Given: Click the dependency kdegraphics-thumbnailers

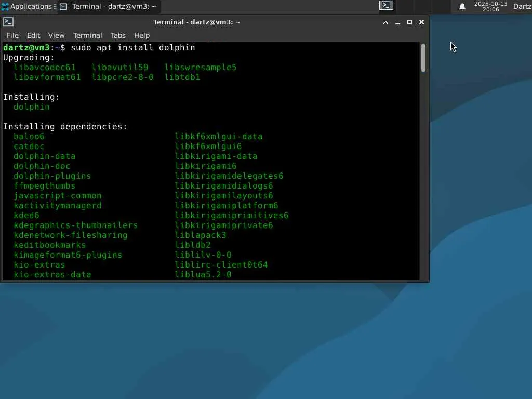Looking at the screenshot, I should 76,225.
